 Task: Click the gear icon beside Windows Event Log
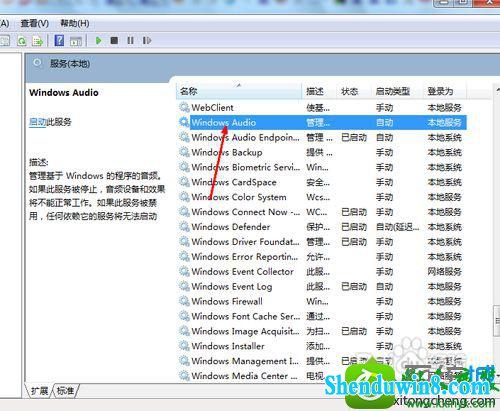(x=184, y=286)
